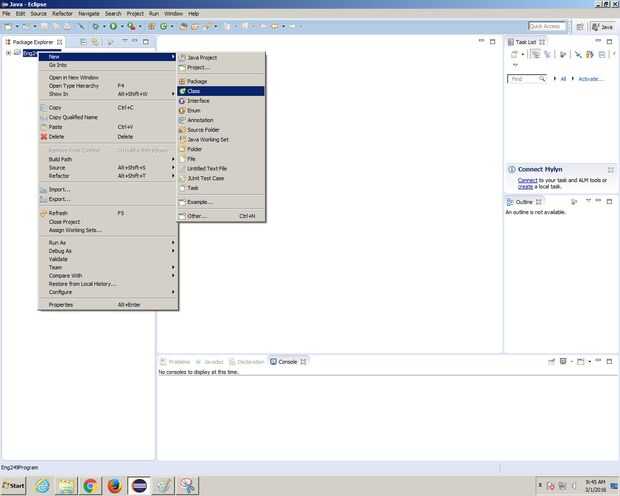Viewport: 620px width, 496px height.
Task: Switch to the Declaration tab
Action: [x=246, y=362]
